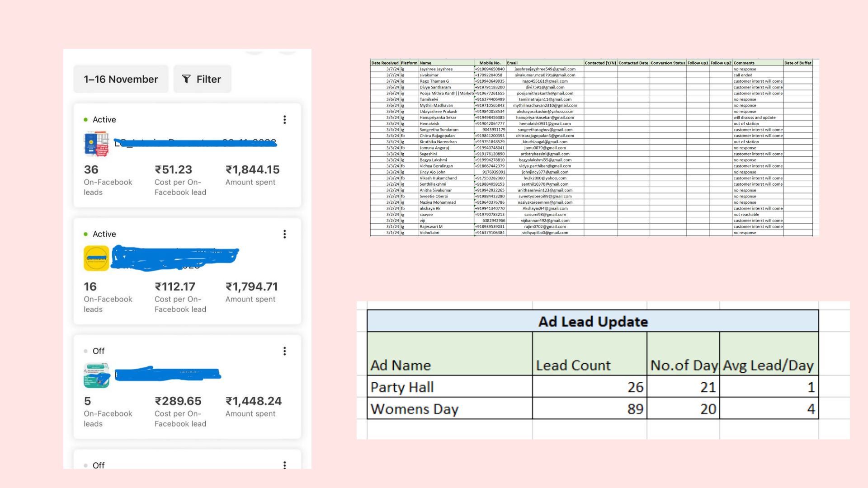Select the Date of Buffet column header
This screenshot has height=488, width=868.
coord(798,63)
